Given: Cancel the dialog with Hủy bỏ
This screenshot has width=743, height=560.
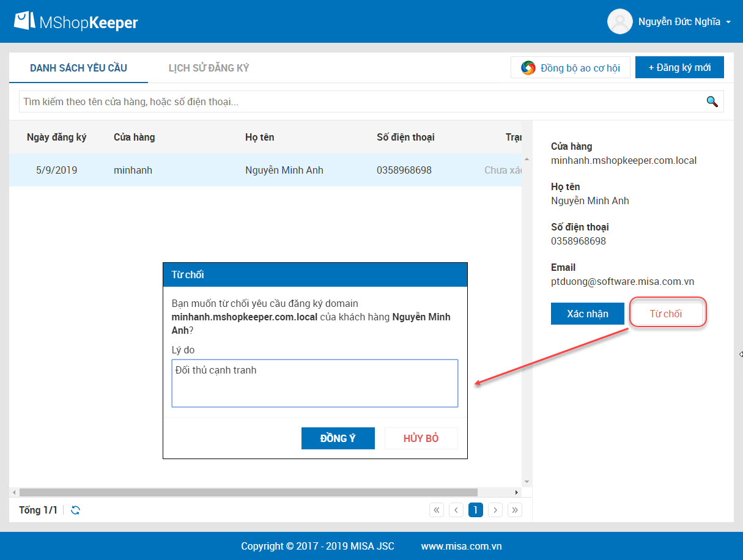Looking at the screenshot, I should point(421,438).
